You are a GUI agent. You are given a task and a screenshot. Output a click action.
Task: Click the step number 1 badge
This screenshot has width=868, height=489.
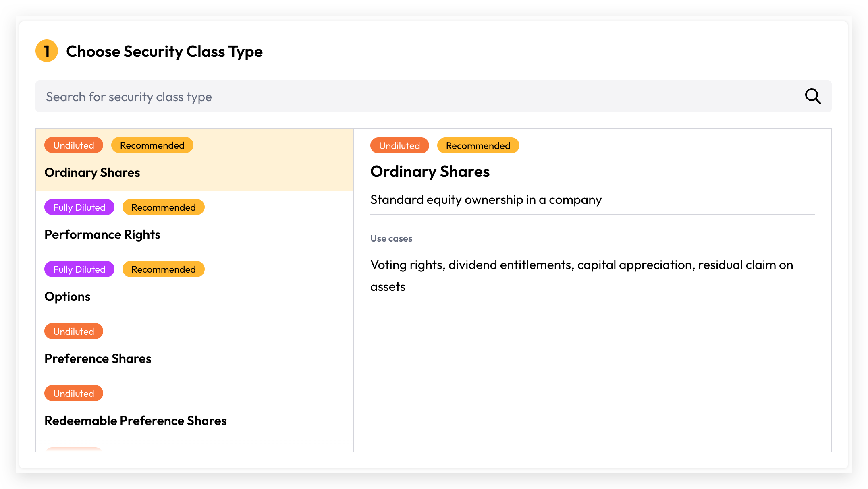47,51
